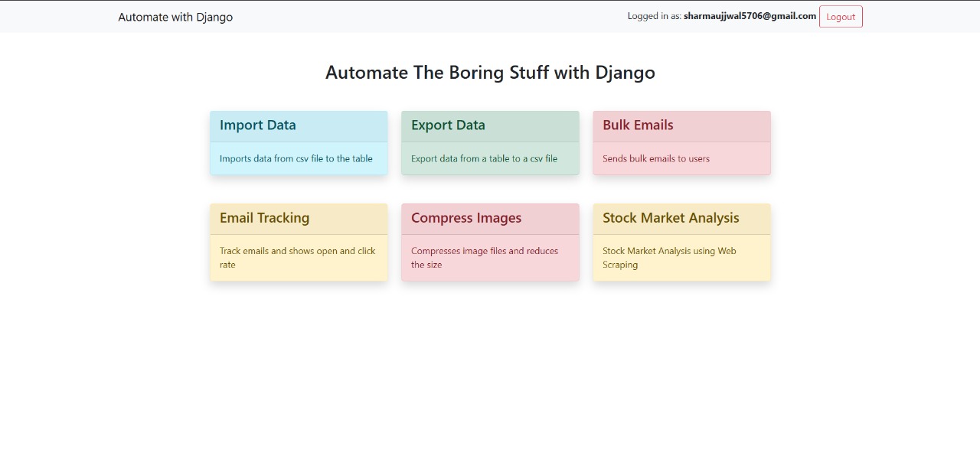Click empty navbar space between brand and login info
The image size is (980, 462).
(429, 17)
